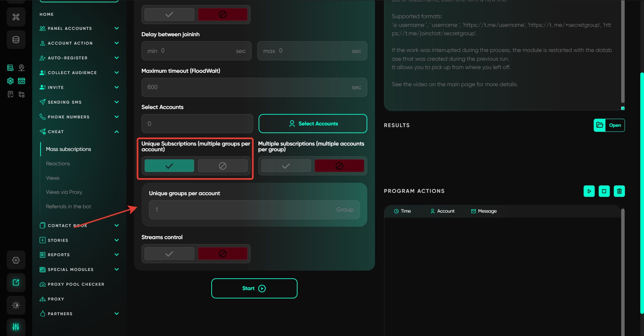Open the database icon in left rail
Screen dimensions: 644x336
(16, 40)
